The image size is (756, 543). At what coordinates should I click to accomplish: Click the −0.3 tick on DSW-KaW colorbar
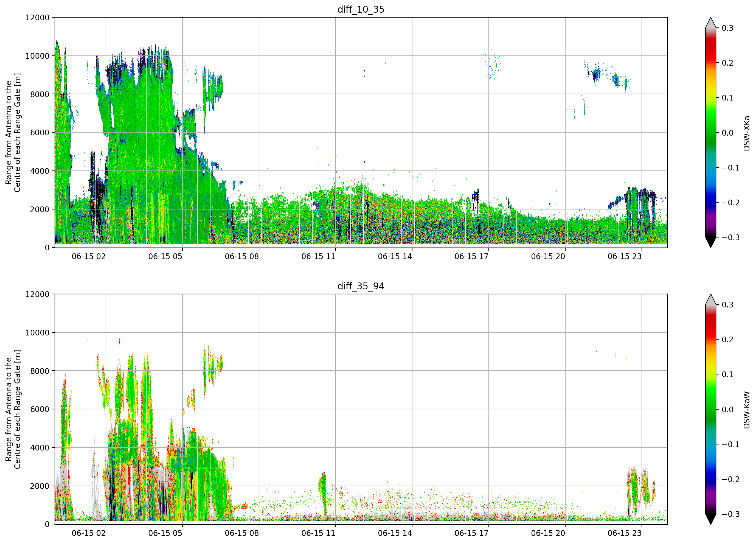[731, 514]
